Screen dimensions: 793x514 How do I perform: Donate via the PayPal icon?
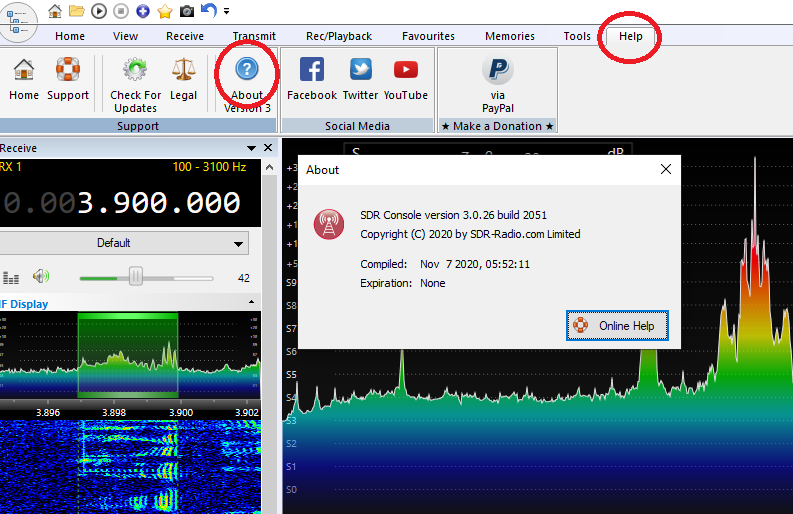[x=497, y=70]
